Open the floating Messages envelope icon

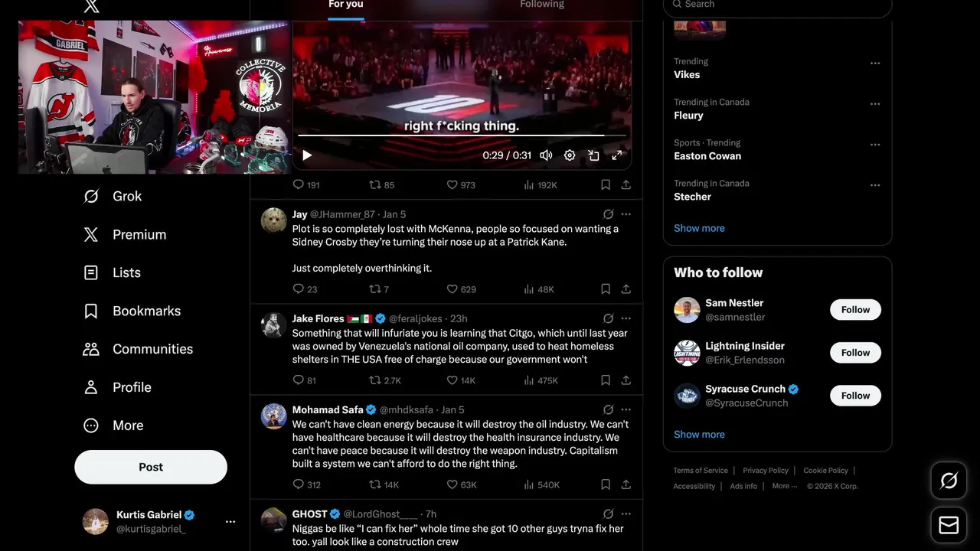click(x=949, y=525)
